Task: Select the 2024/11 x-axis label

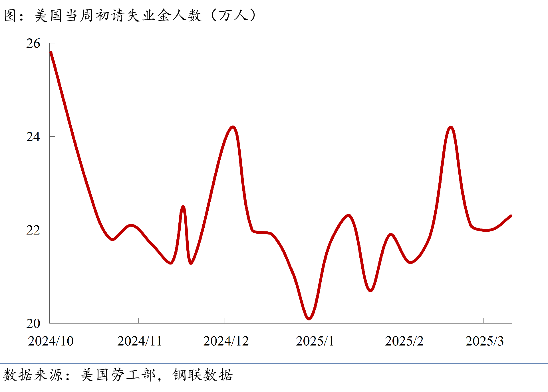Action: coord(139,341)
